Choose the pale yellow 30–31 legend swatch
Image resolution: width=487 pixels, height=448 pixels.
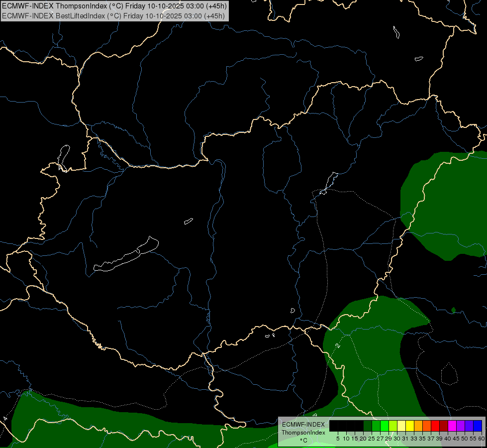click(x=401, y=426)
